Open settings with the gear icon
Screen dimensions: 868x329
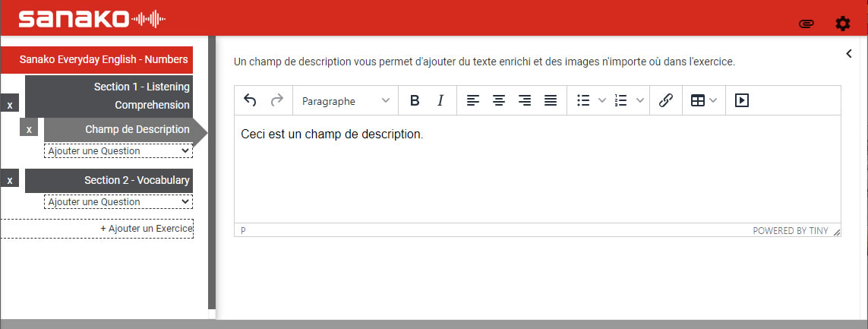point(842,24)
